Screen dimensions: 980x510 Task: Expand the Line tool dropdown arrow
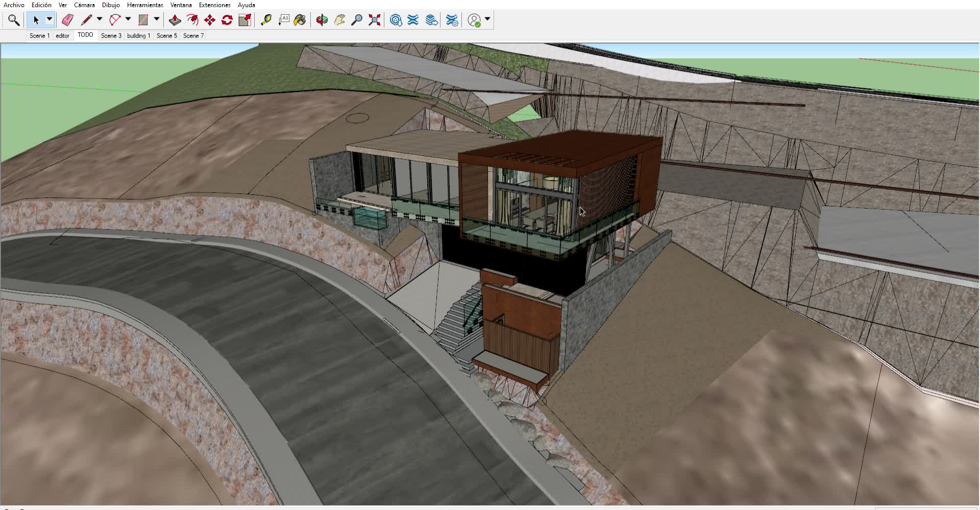pyautogui.click(x=100, y=19)
